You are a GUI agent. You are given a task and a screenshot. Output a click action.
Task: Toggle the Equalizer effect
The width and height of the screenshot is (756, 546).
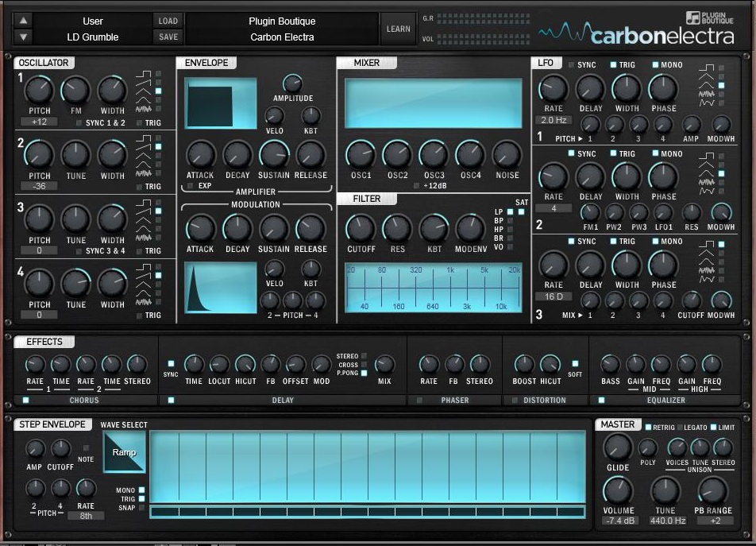(601, 400)
